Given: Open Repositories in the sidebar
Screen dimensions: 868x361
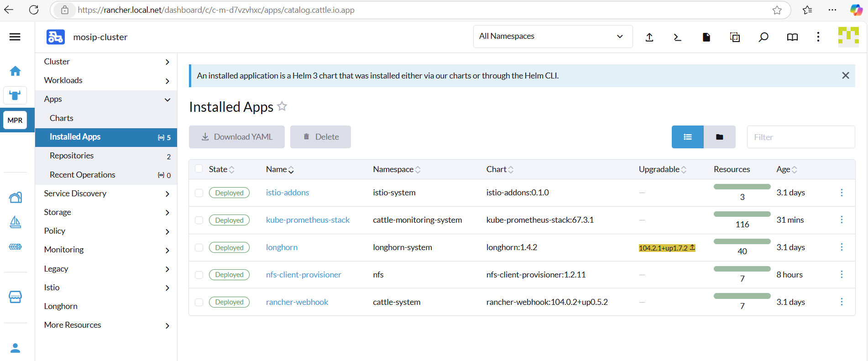Looking at the screenshot, I should pyautogui.click(x=72, y=156).
